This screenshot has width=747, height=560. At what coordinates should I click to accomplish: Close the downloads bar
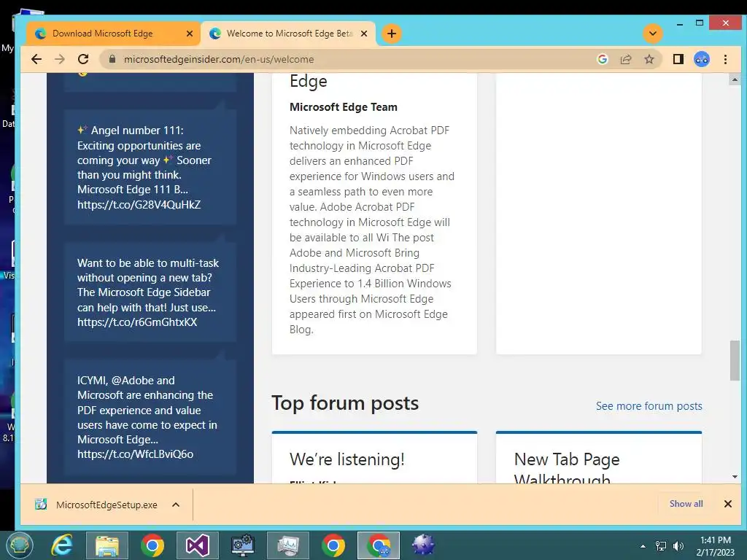point(727,504)
